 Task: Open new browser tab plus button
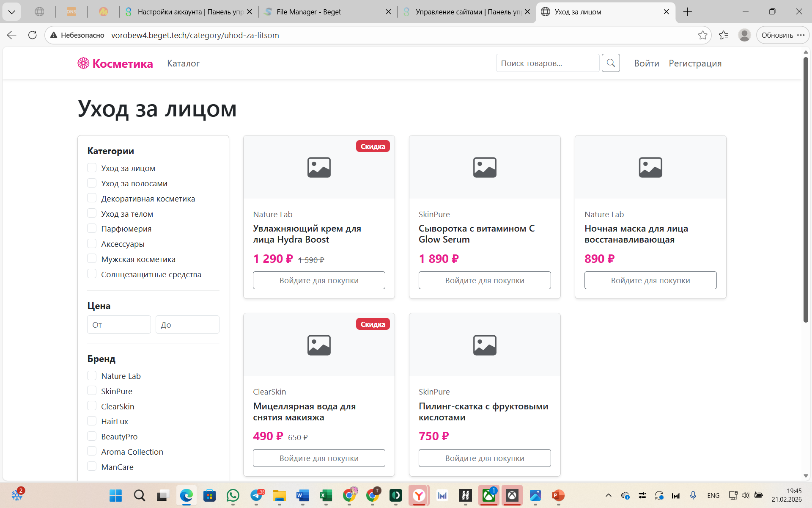tap(688, 12)
